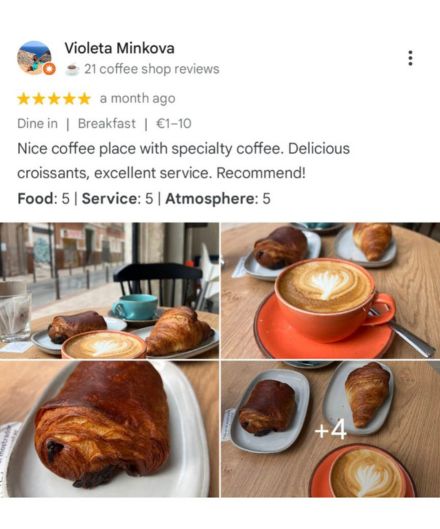
Task: Click the 'a month ago' timestamp
Action: pyautogui.click(x=138, y=99)
